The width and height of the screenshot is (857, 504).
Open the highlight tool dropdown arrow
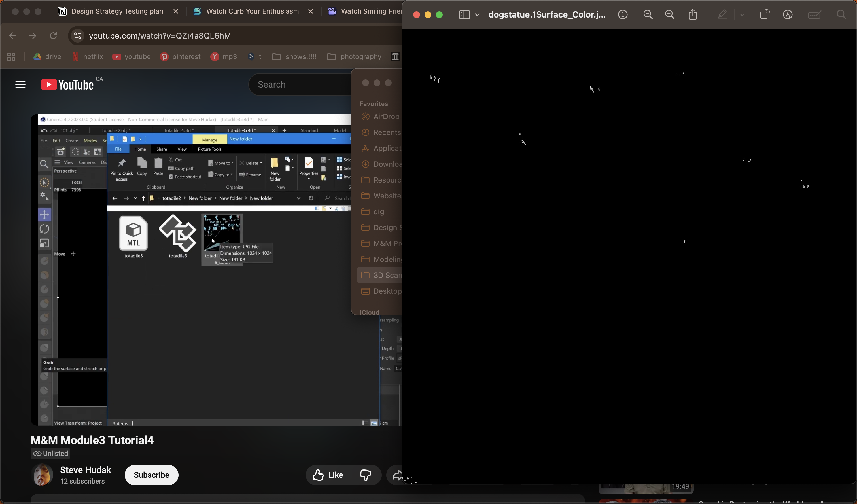pos(742,15)
